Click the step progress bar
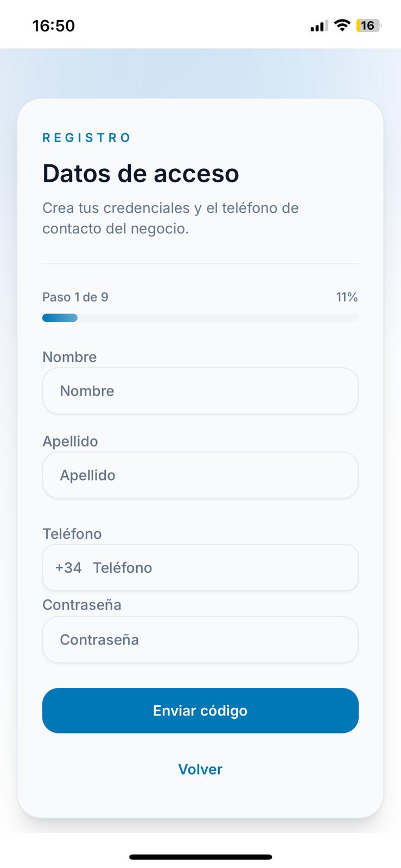401x868 pixels. pyautogui.click(x=200, y=317)
